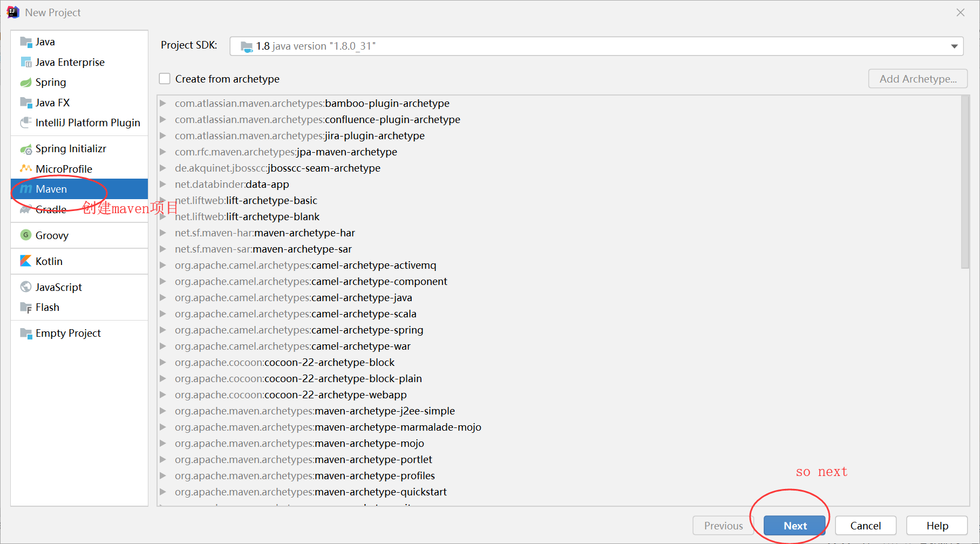
Task: Click the JavaScript globe icon
Action: point(26,287)
